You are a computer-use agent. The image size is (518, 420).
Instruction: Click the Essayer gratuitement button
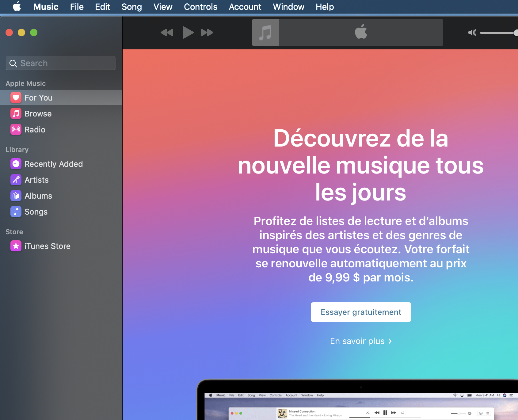361,312
